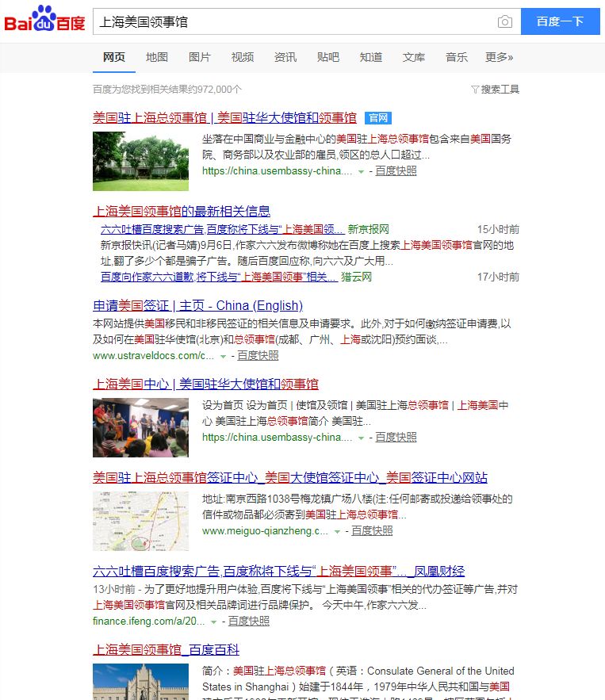
Task: Open 百度快照 for the first result
Action: (396, 171)
